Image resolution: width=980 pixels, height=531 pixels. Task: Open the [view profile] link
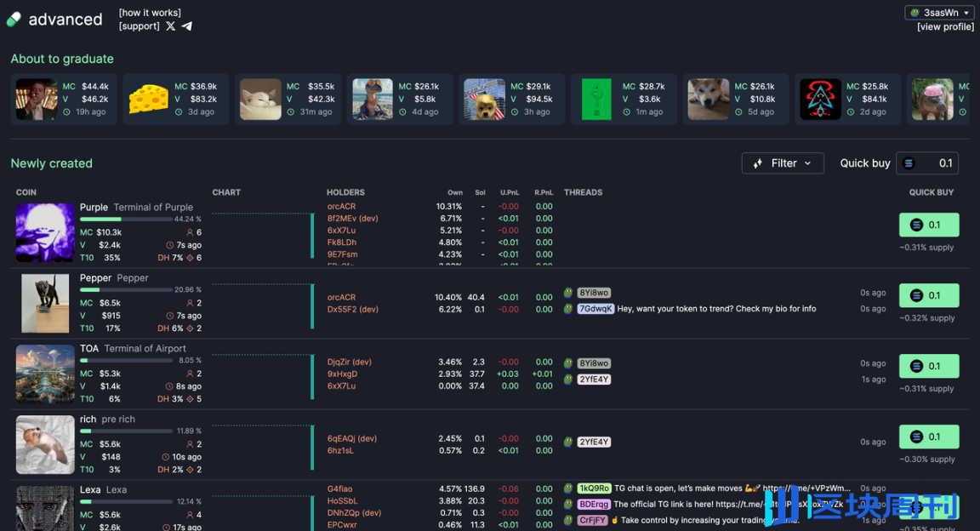(945, 27)
